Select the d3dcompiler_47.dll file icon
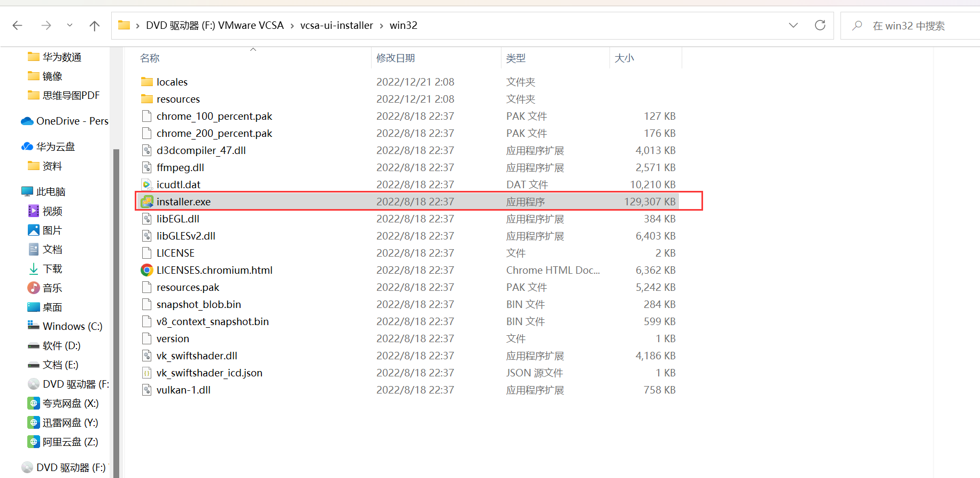 pyautogui.click(x=147, y=150)
